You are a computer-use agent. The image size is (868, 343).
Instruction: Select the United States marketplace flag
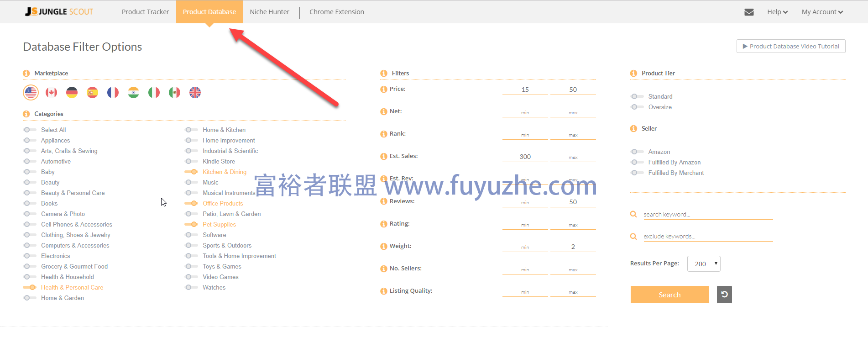pyautogui.click(x=31, y=93)
